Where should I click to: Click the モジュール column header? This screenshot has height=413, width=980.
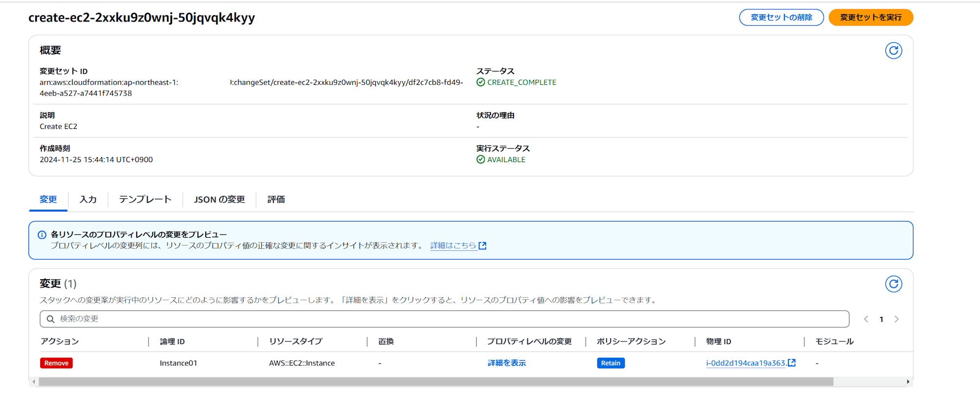point(834,341)
